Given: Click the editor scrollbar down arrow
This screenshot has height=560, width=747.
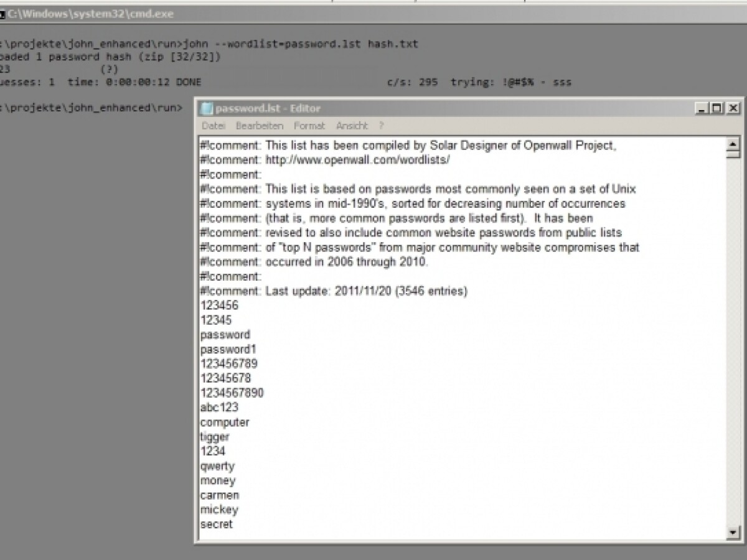Looking at the screenshot, I should [733, 533].
